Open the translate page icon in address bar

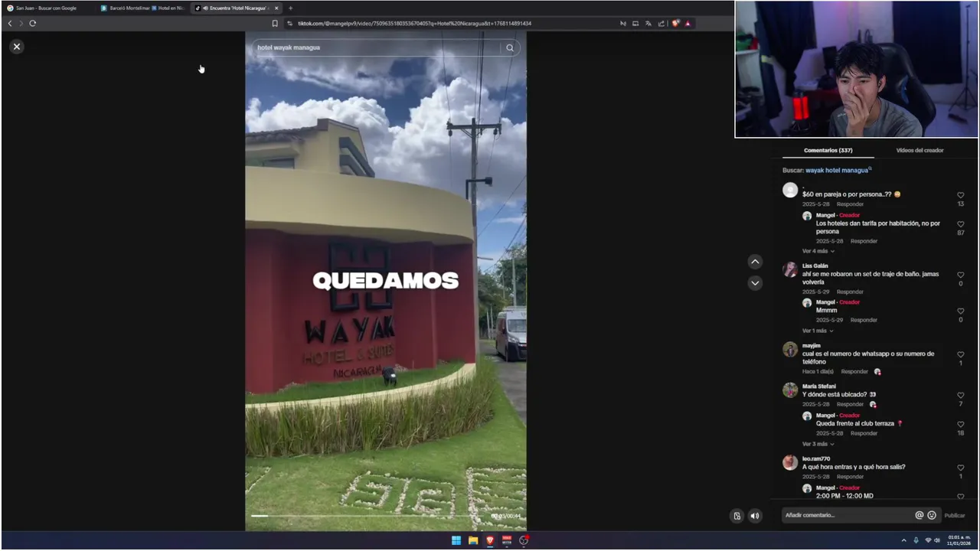[x=648, y=23]
